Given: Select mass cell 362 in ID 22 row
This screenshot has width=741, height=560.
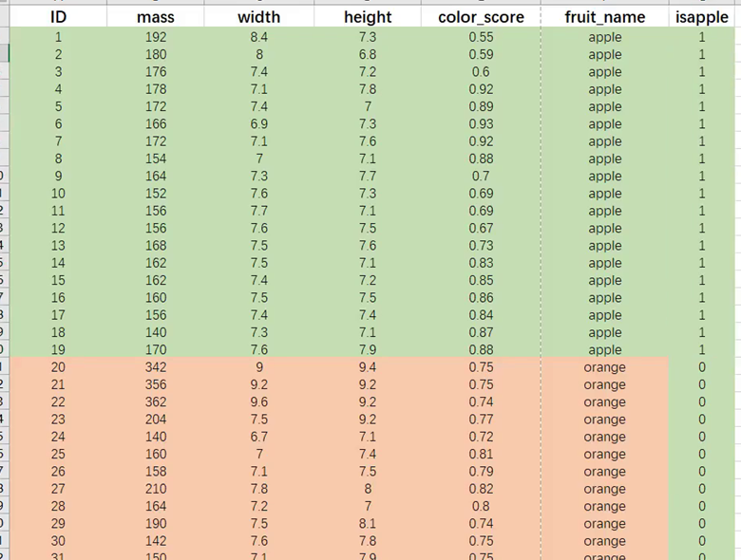Looking at the screenshot, I should tap(156, 401).
